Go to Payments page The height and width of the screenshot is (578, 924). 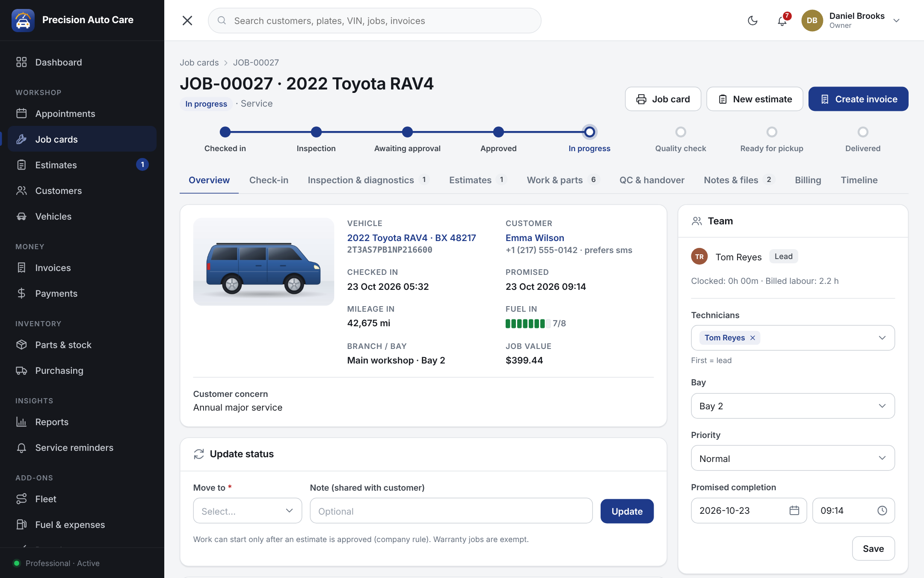click(82, 293)
